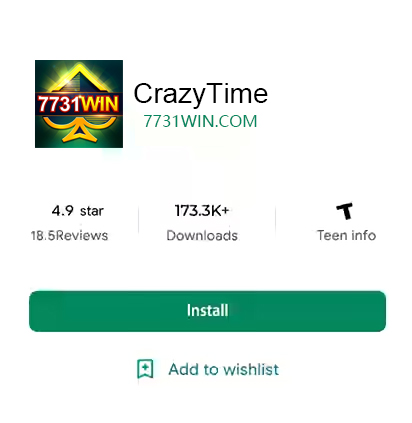Image resolution: width=412 pixels, height=423 pixels.
Task: Click the divider between reviews and downloads
Action: tap(139, 220)
